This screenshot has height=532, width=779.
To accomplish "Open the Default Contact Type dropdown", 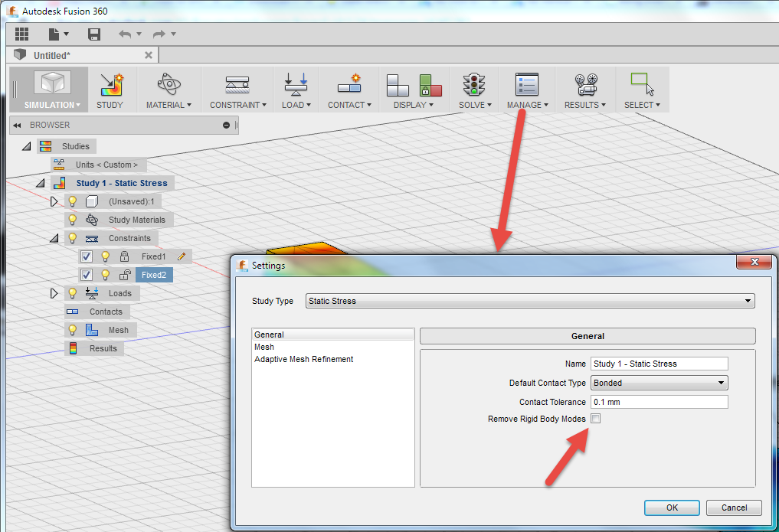I will (x=720, y=382).
